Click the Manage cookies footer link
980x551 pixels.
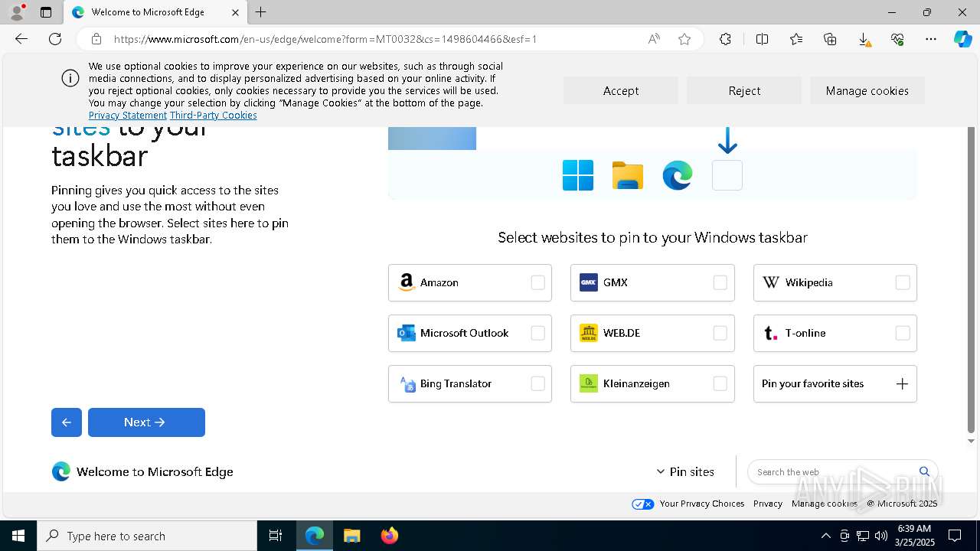coord(825,504)
